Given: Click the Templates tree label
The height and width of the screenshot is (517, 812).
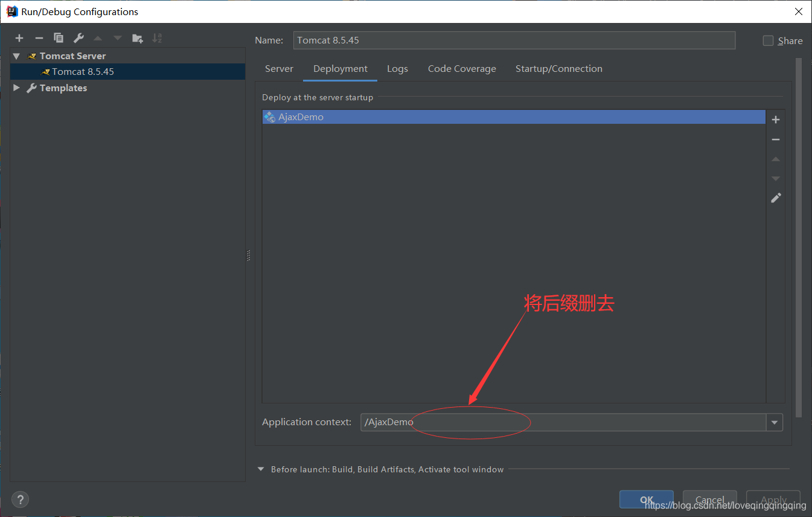Looking at the screenshot, I should pos(63,88).
